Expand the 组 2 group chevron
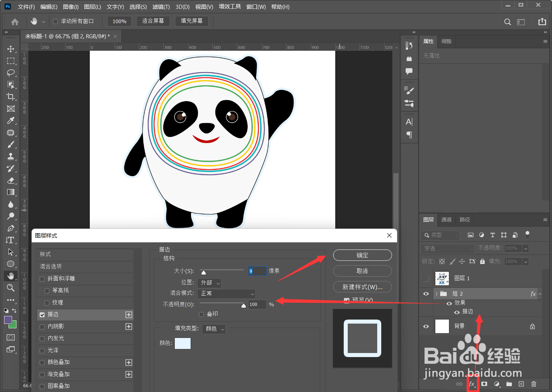The image size is (552, 392). click(436, 294)
